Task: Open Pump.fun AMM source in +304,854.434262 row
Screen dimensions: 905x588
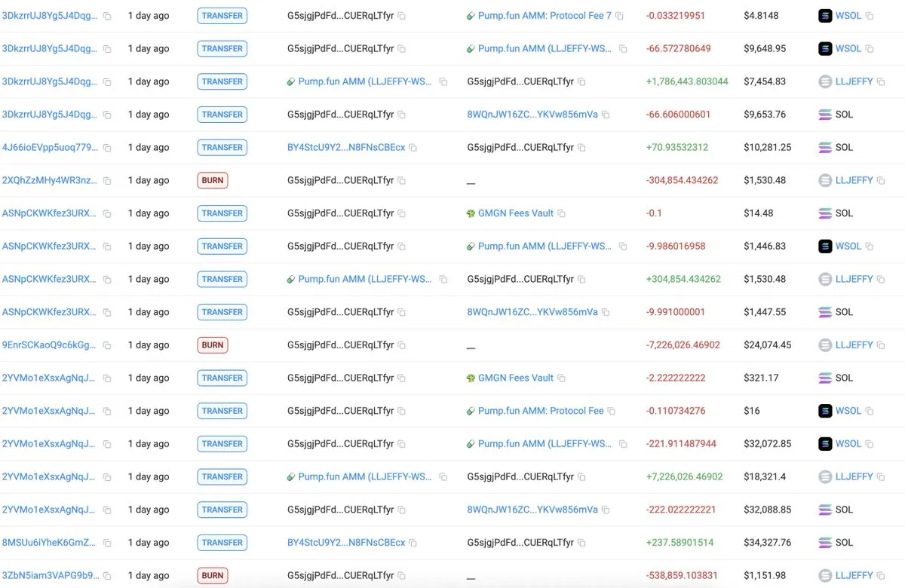Action: tap(365, 280)
